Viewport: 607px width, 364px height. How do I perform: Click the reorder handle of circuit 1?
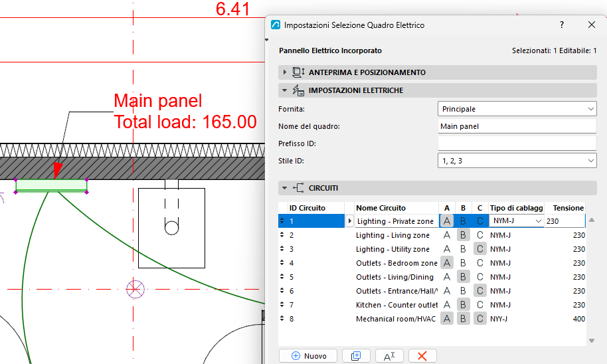pyautogui.click(x=282, y=221)
